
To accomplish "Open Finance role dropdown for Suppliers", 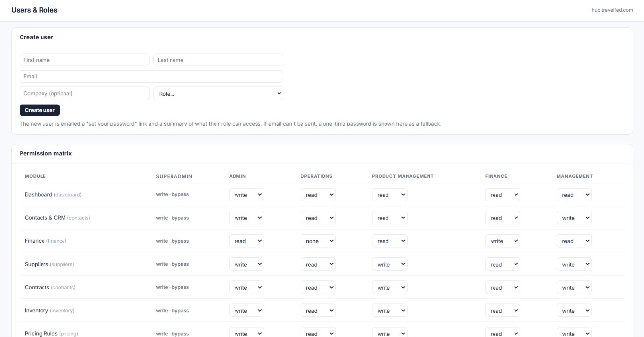I will coord(503,264).
